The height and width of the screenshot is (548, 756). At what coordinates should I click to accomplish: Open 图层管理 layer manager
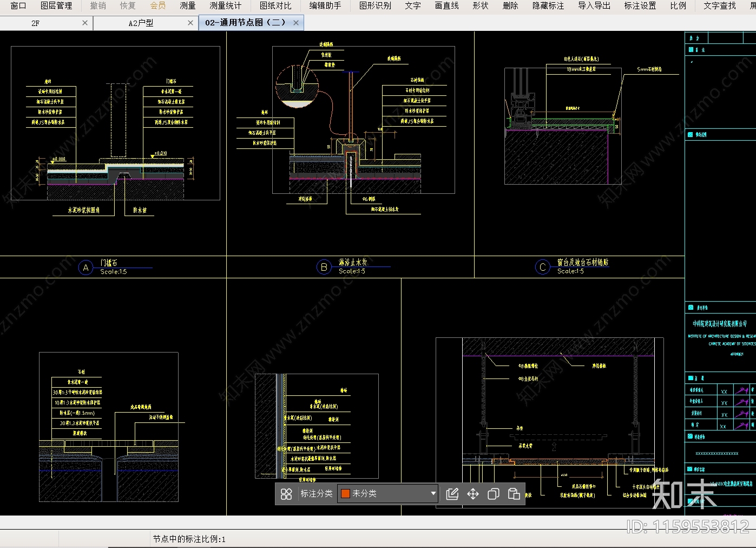pyautogui.click(x=56, y=5)
